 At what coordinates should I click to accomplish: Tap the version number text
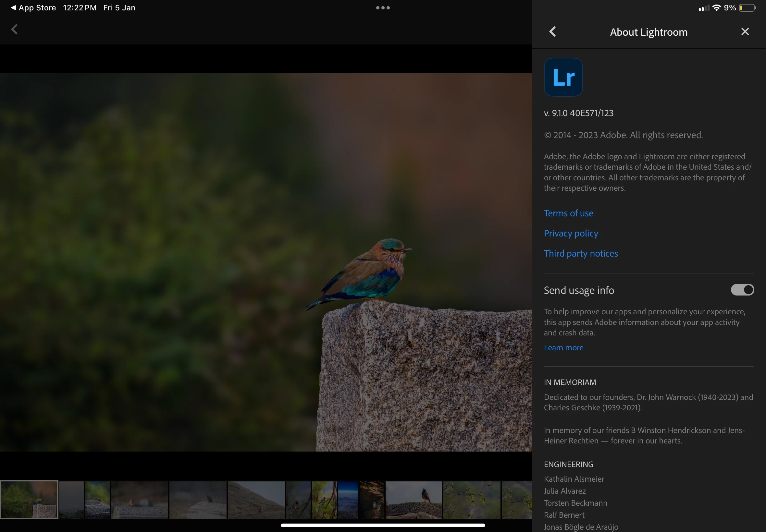coord(578,113)
